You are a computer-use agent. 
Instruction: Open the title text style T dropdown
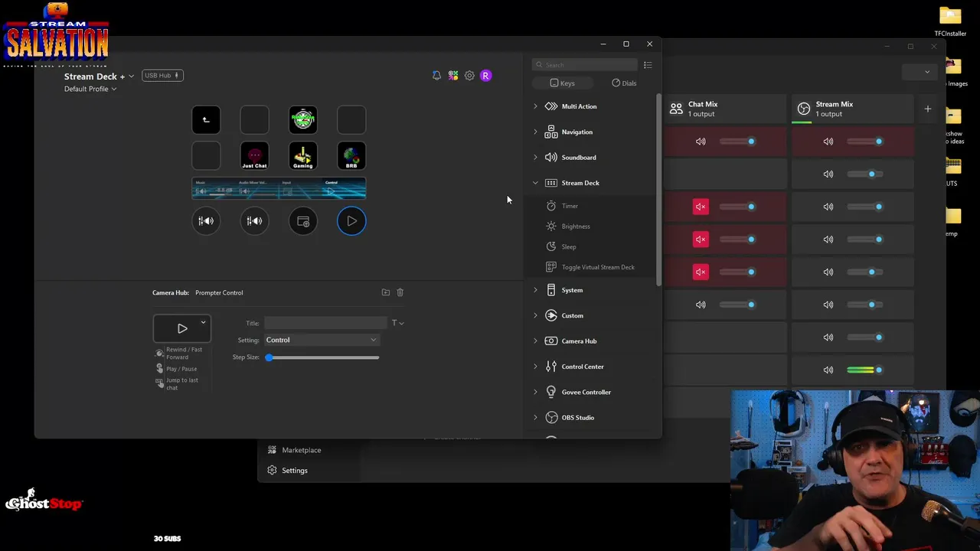point(397,323)
